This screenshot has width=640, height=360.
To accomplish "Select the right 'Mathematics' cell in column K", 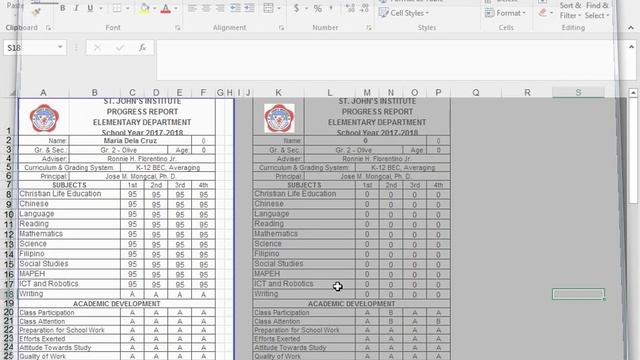I will coord(304,234).
